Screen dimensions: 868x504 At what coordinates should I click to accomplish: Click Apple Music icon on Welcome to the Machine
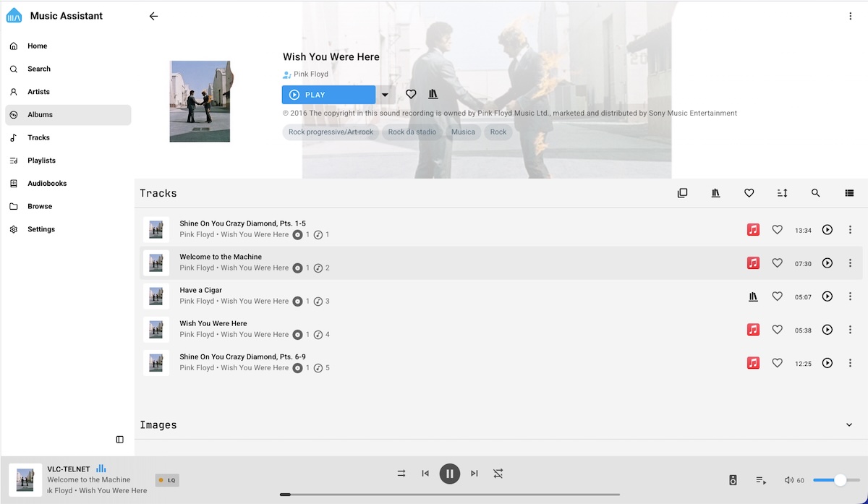tap(753, 263)
